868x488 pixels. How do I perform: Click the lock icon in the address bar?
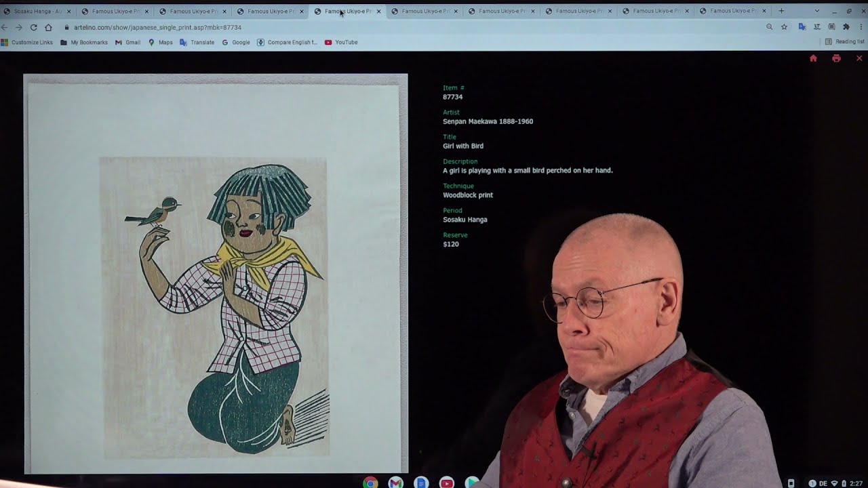click(66, 27)
